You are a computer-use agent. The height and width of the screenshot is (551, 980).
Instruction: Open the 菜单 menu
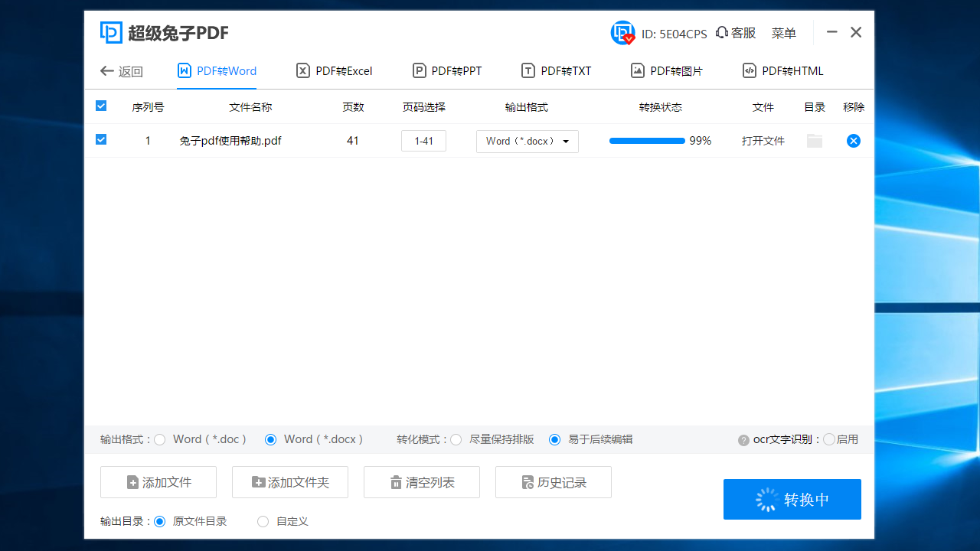784,33
